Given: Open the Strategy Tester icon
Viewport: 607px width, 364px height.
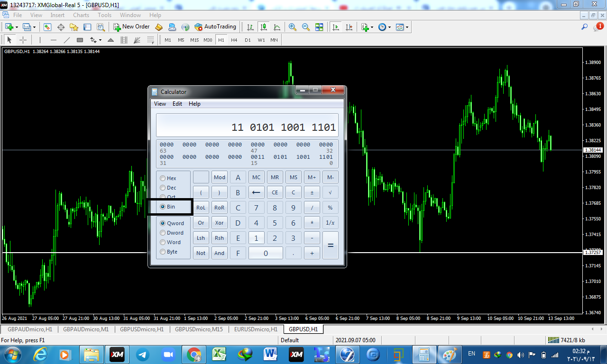Looking at the screenshot, I should click(101, 27).
